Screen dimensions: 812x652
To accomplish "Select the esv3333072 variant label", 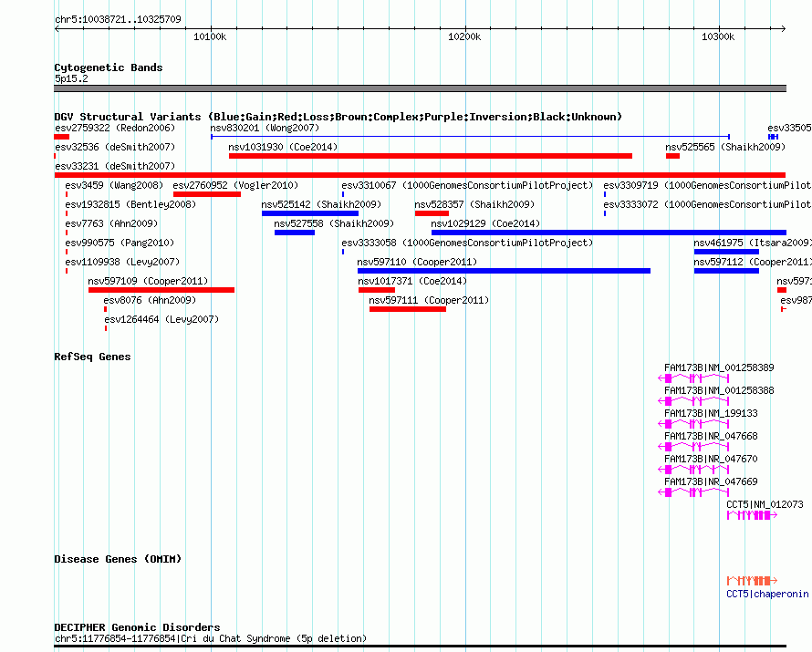I will coord(707,204).
